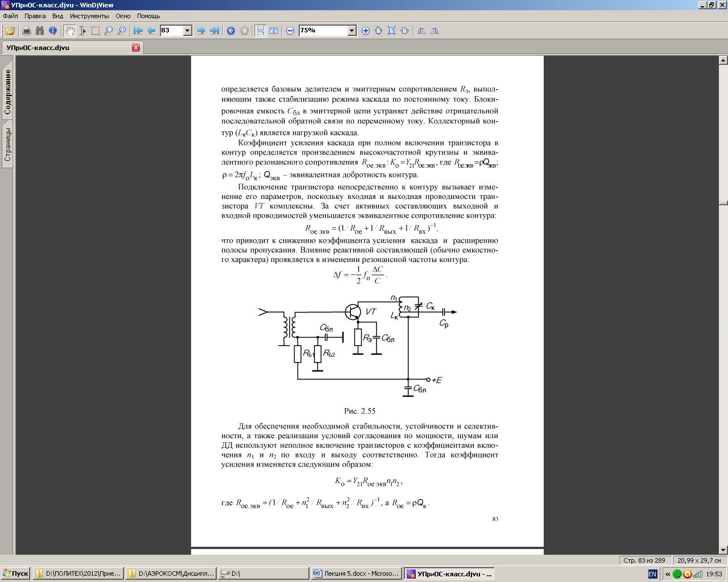Open the Вид menu

coord(58,16)
